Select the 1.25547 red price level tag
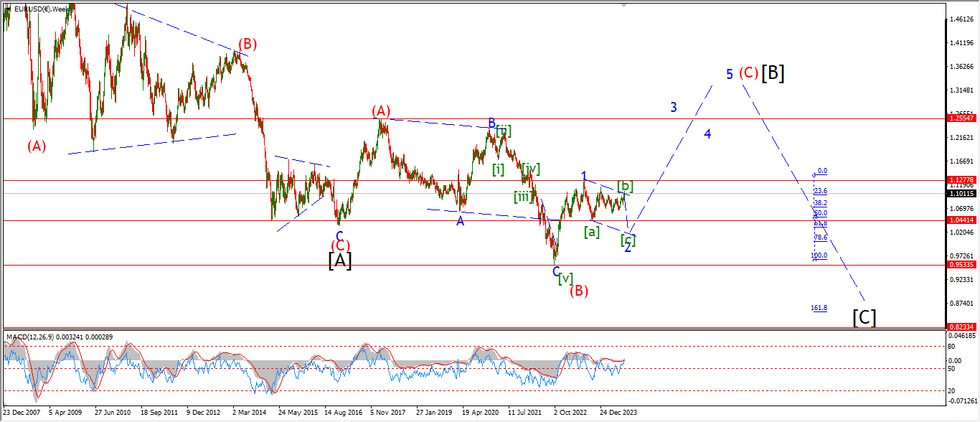The image size is (980, 422). [x=962, y=118]
